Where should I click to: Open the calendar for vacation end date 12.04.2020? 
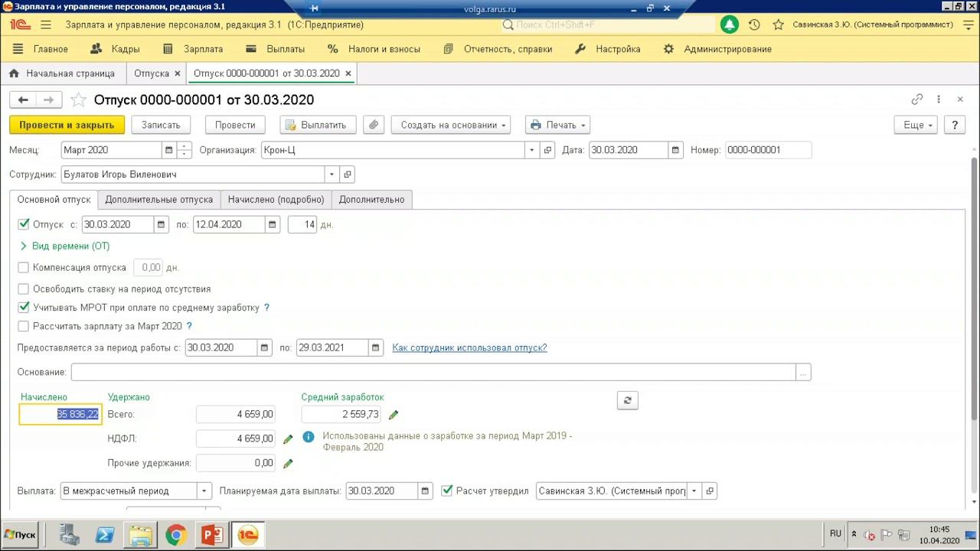point(272,224)
